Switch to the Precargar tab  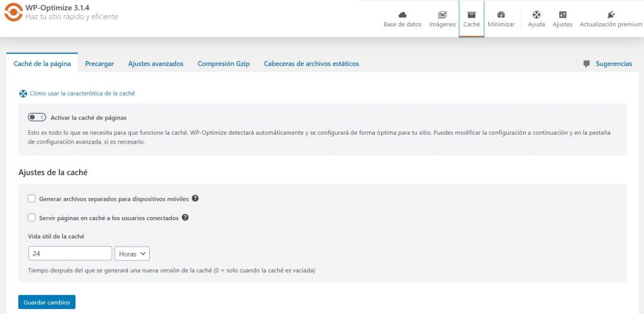point(99,64)
